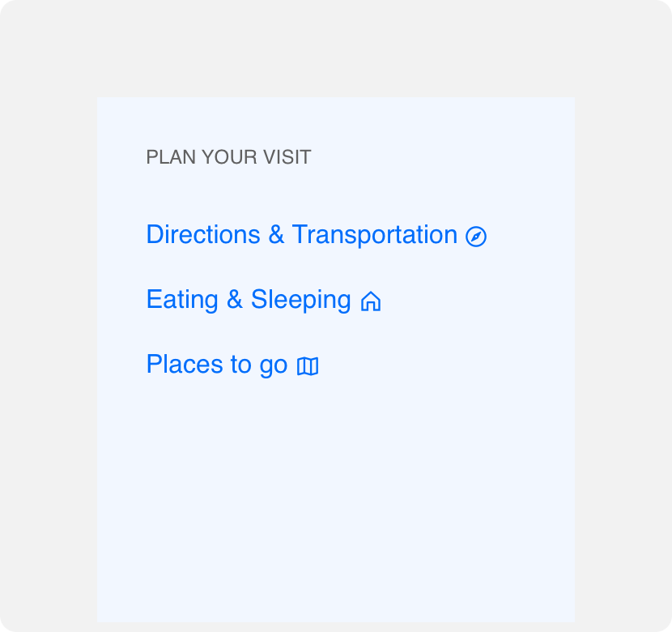Click the ampersand in Eating & Sleeping

coord(235,299)
